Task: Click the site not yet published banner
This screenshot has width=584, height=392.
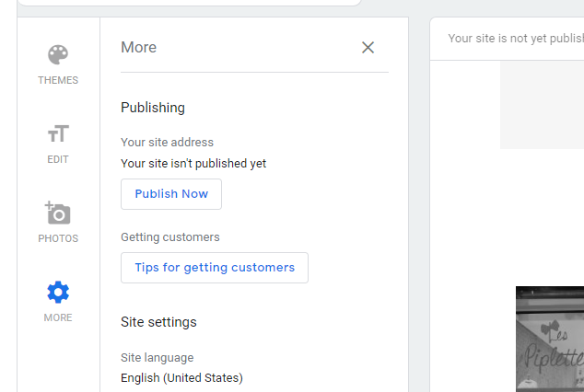Action: coord(515,39)
